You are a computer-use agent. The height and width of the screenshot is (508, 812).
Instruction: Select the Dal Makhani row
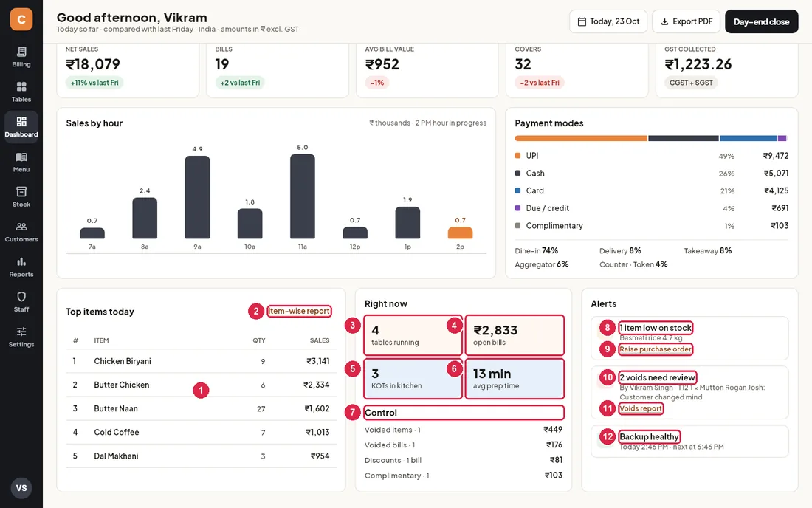click(201, 456)
